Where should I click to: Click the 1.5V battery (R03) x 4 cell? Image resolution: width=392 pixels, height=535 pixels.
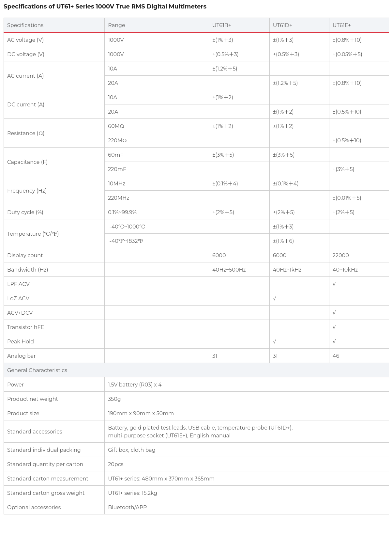[x=135, y=385]
